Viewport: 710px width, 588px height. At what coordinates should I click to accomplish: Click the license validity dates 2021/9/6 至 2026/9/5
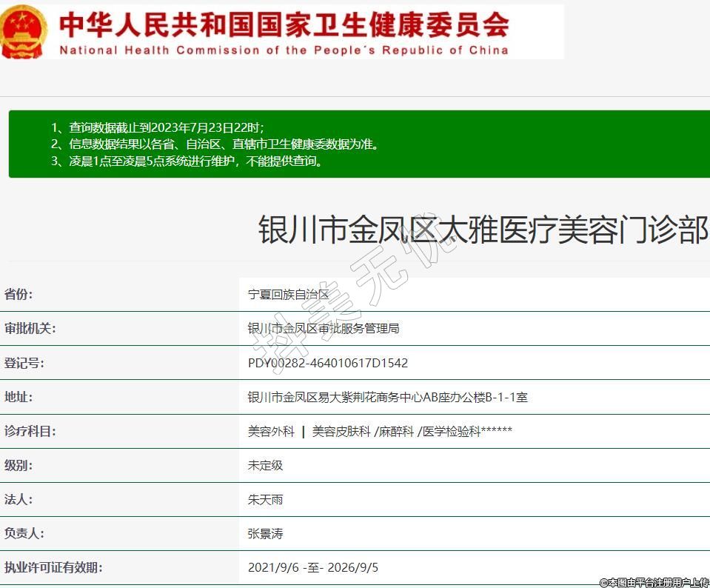click(x=313, y=567)
